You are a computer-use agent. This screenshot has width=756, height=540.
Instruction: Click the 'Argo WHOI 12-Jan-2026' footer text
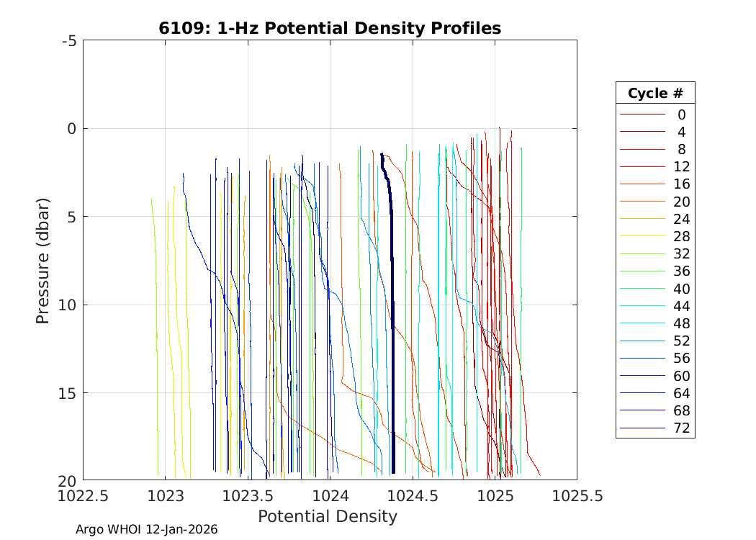click(x=147, y=529)
